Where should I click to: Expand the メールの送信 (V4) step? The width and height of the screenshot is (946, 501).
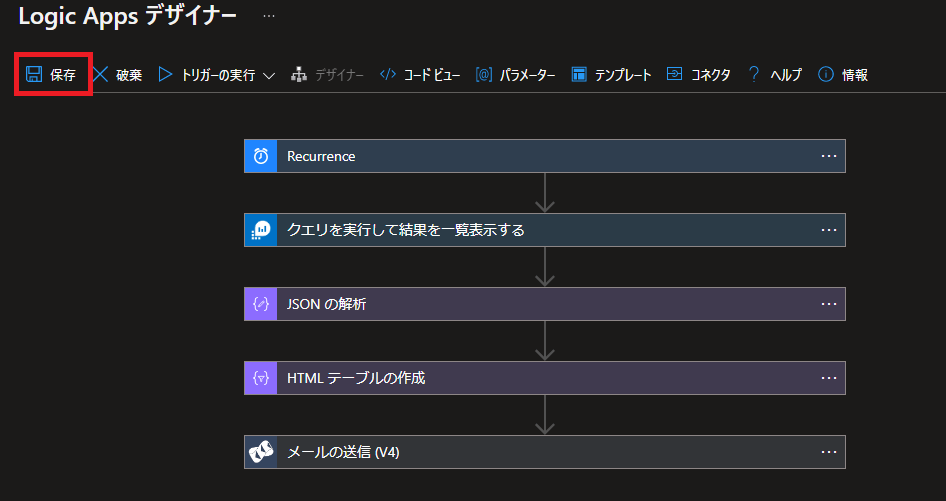(545, 452)
